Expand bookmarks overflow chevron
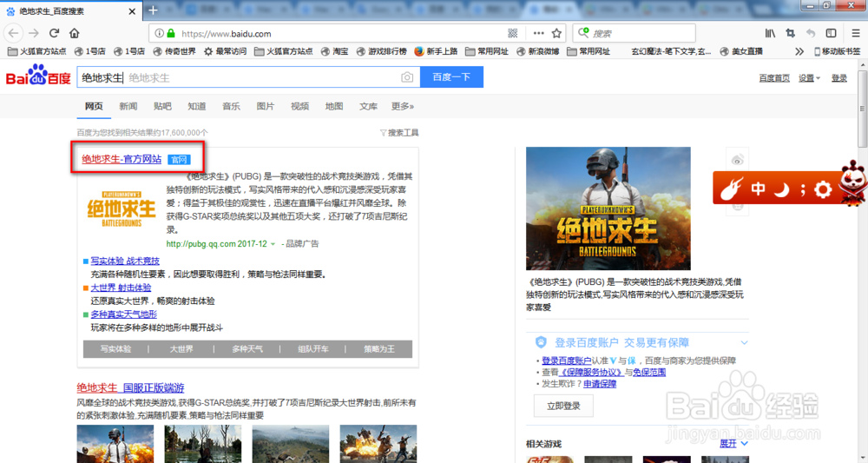 [x=799, y=51]
